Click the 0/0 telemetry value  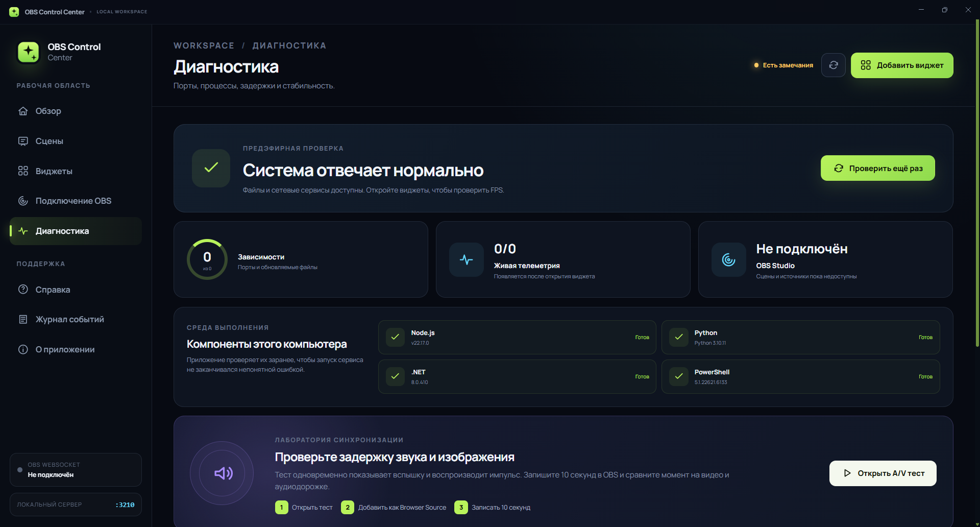505,249
